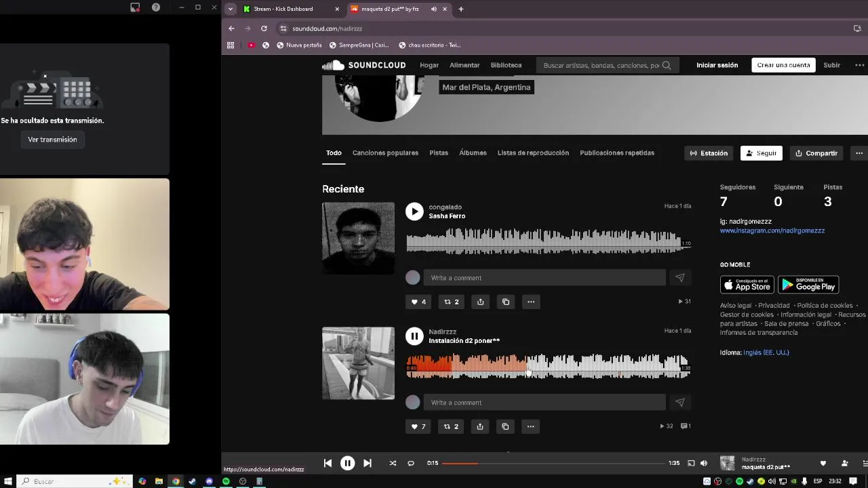Seek within the congelado waveform
This screenshot has height=488, width=868.
(548, 242)
